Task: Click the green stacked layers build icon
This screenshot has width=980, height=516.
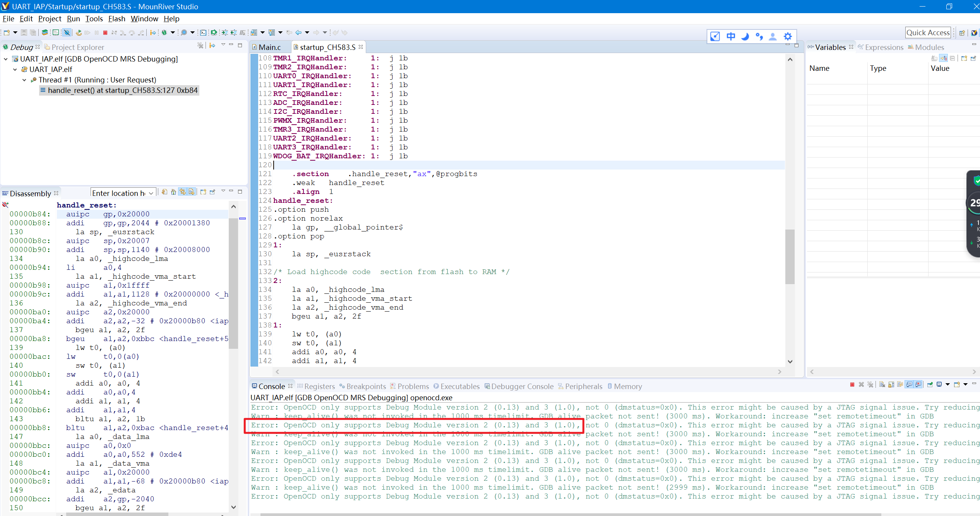Action: 45,33
